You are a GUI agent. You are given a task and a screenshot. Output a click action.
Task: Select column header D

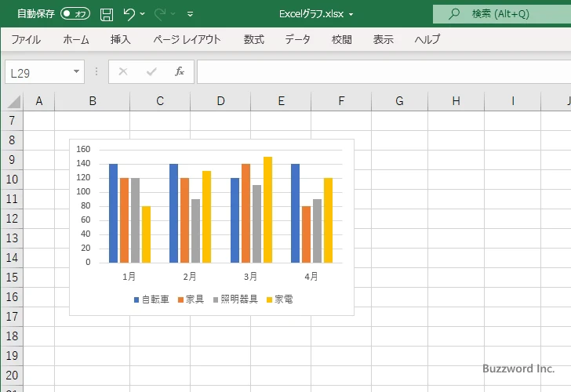pyautogui.click(x=220, y=100)
